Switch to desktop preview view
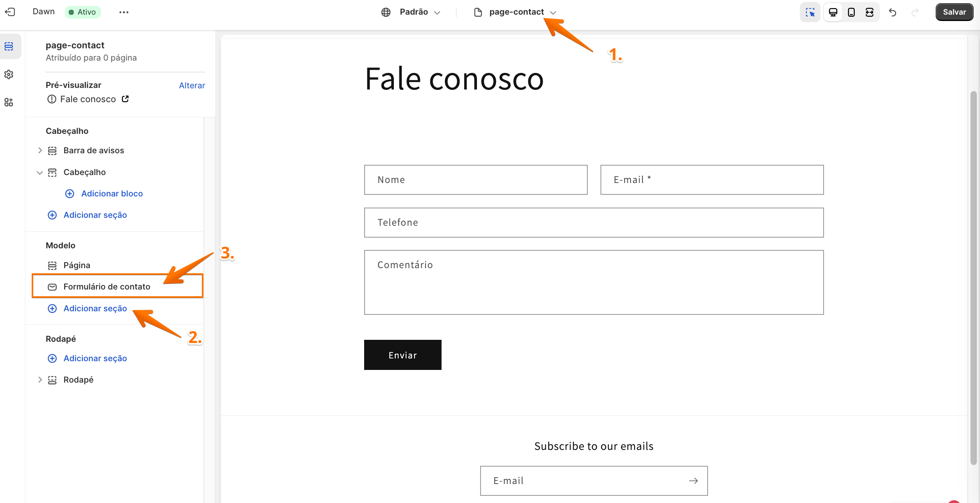 click(833, 12)
